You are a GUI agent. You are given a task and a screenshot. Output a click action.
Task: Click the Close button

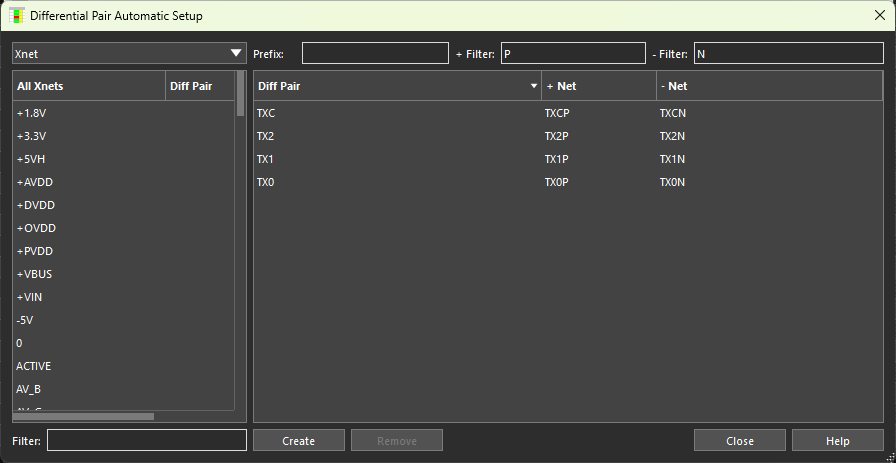click(740, 441)
